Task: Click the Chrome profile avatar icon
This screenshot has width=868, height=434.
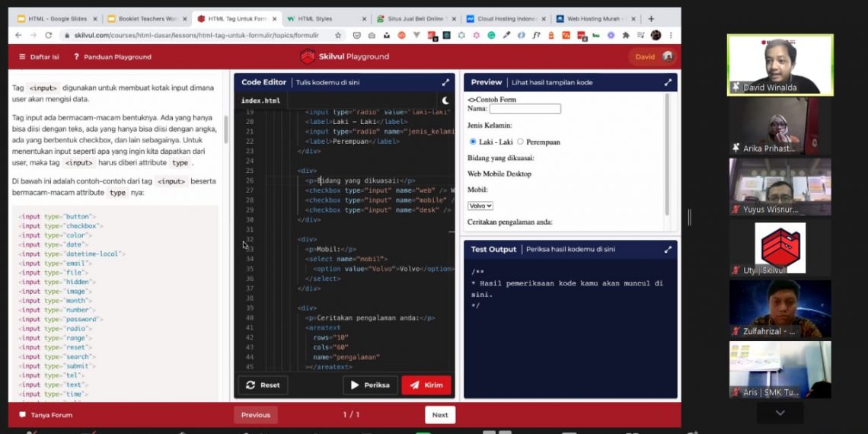Action: tap(656, 35)
